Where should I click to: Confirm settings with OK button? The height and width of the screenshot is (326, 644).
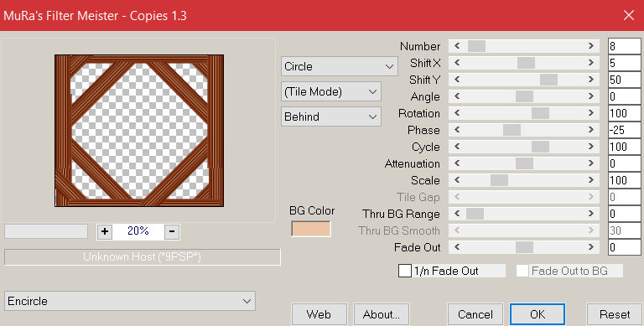point(538,314)
